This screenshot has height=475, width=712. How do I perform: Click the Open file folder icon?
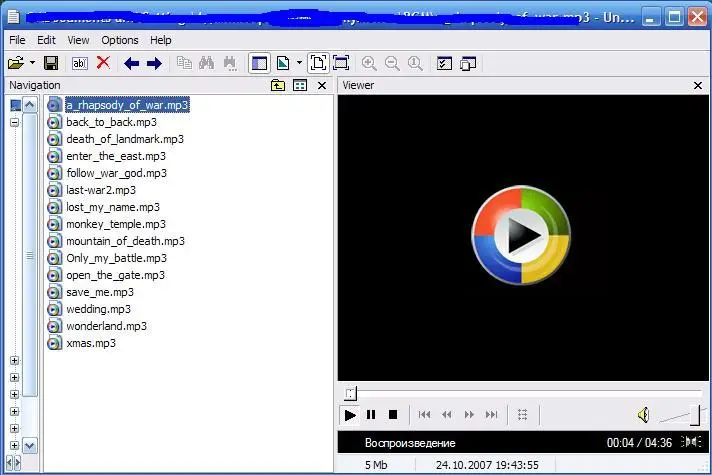pos(16,63)
